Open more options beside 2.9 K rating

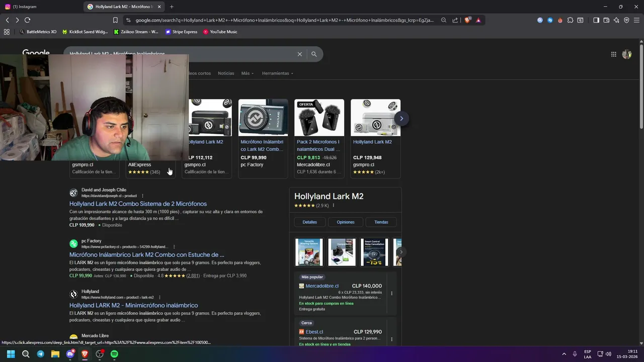pos(333,206)
